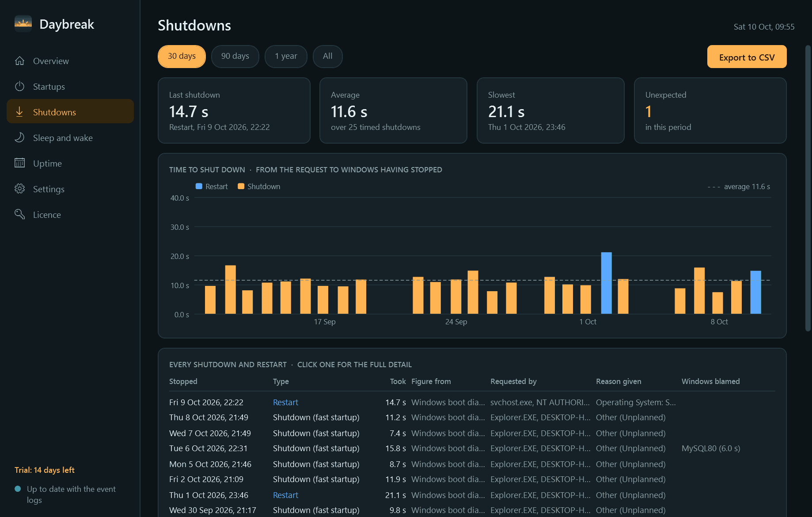Open the Fri 9 Oct 2026, 22:22 row
Image resolution: width=812 pixels, height=517 pixels.
[472, 402]
